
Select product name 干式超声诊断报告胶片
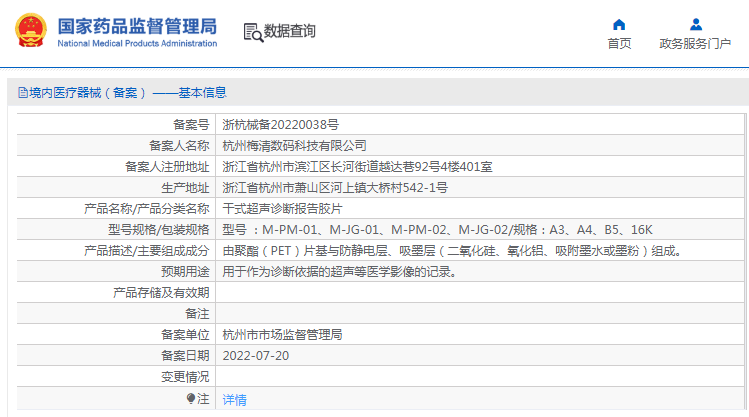tap(282, 209)
